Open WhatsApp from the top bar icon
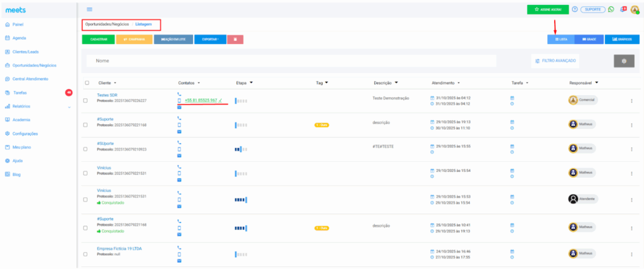 click(x=611, y=9)
